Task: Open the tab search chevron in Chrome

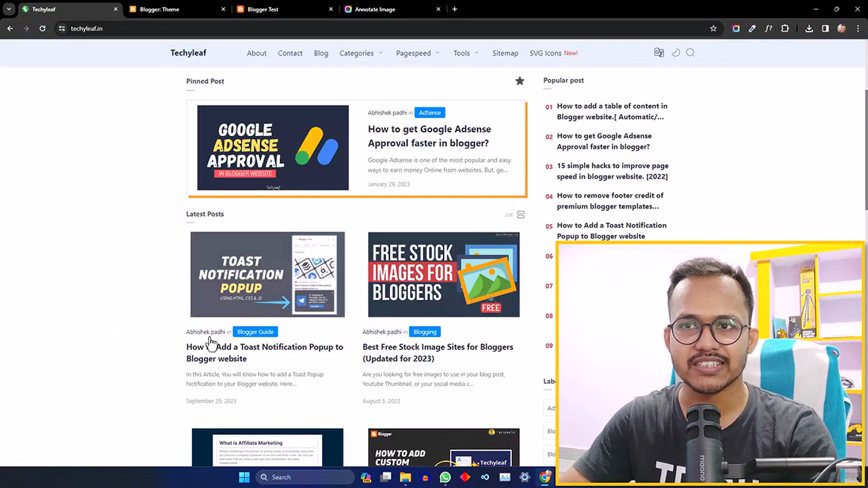Action: (x=9, y=9)
